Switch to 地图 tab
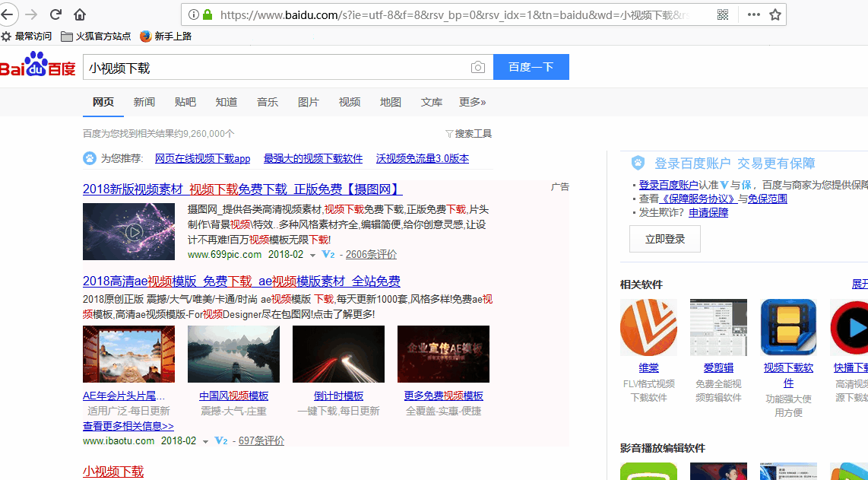This screenshot has width=868, height=480. click(x=390, y=102)
